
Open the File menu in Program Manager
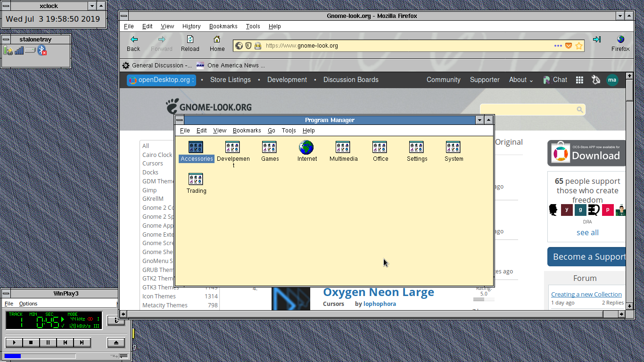click(x=185, y=131)
